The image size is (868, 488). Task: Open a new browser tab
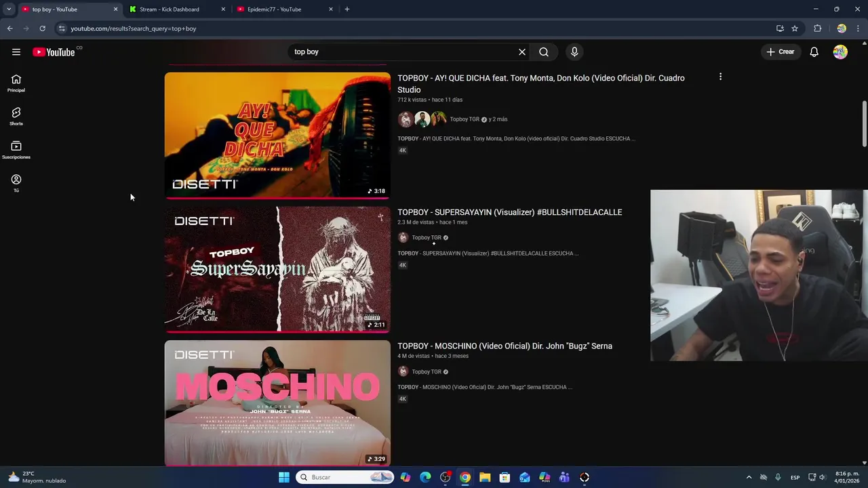tap(347, 9)
